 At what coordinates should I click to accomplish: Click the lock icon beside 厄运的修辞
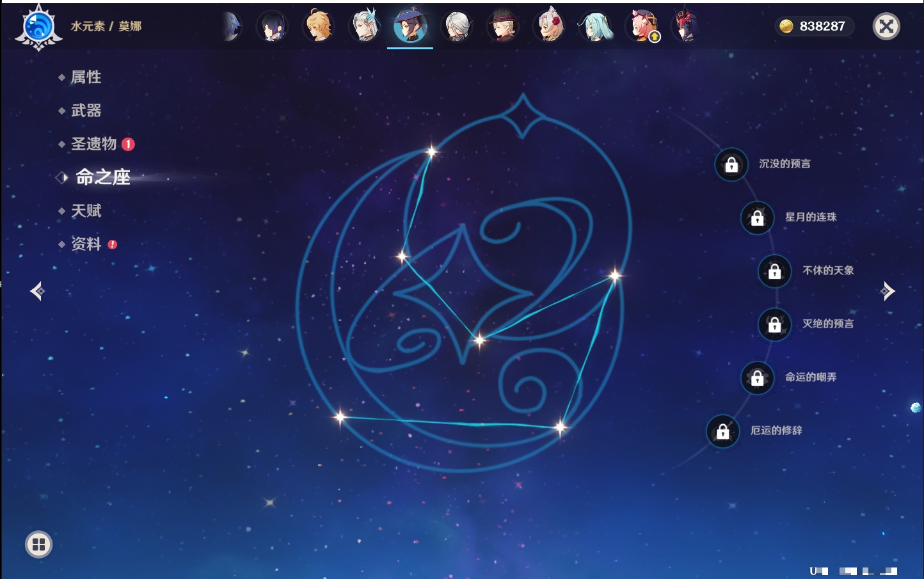pyautogui.click(x=722, y=431)
